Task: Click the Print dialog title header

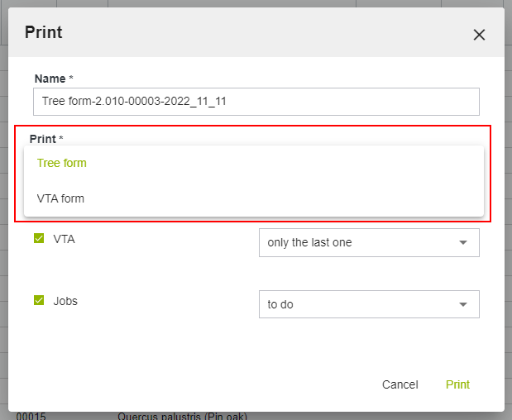Action: [x=44, y=33]
